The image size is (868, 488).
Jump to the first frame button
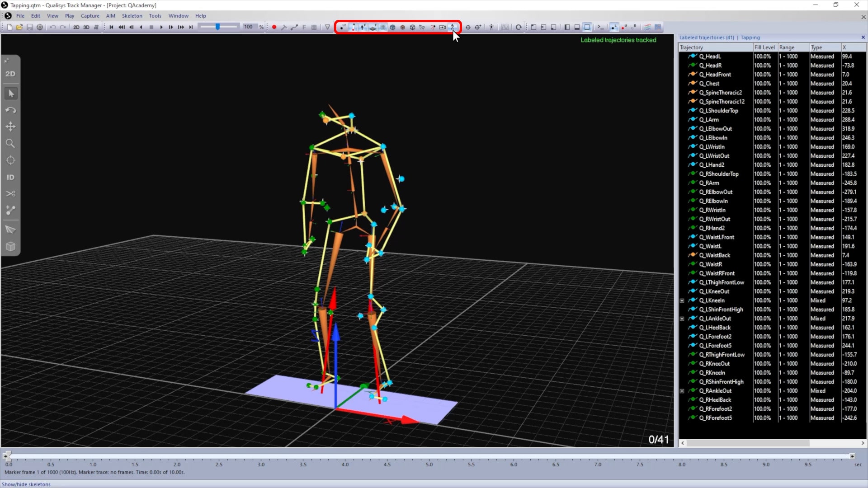point(111,27)
